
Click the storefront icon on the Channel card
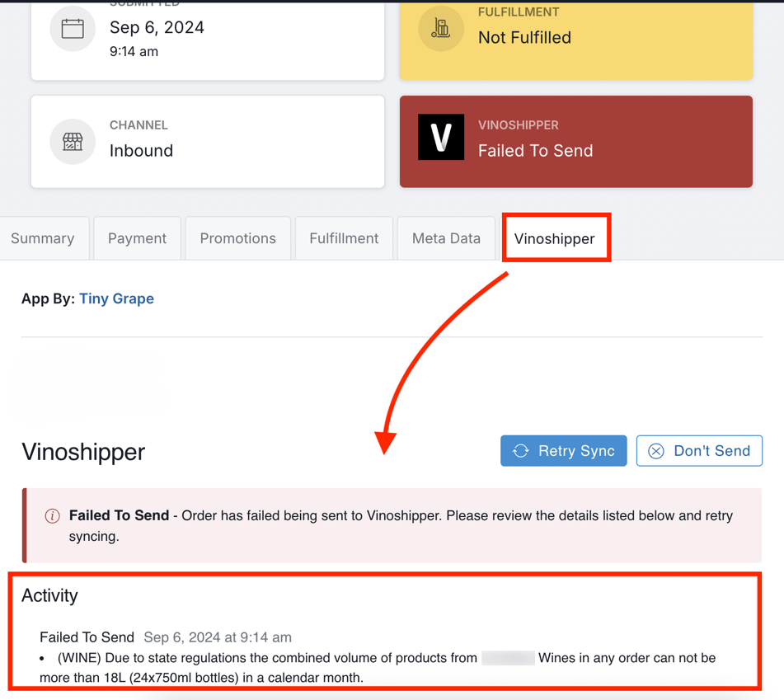coord(73,141)
